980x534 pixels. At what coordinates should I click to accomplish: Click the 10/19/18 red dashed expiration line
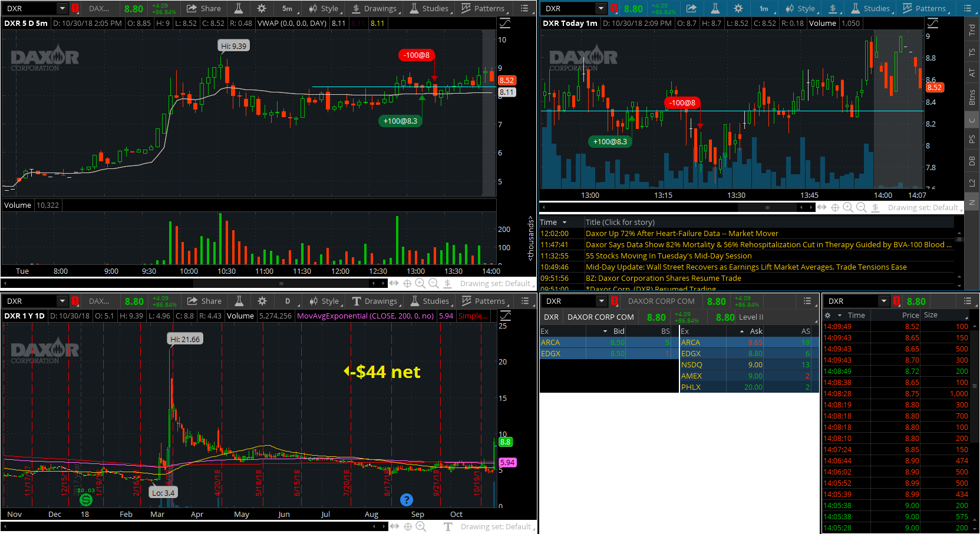(481, 415)
